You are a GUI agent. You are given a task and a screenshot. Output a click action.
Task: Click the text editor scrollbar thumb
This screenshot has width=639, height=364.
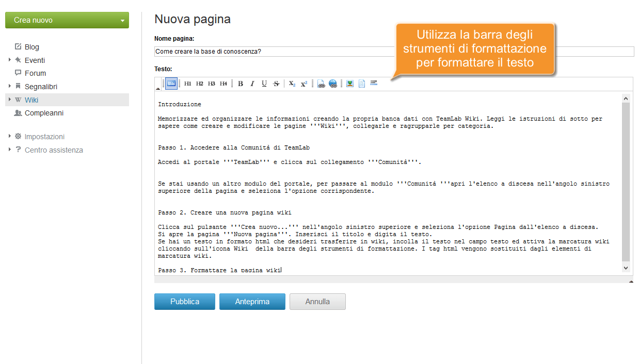626,182
